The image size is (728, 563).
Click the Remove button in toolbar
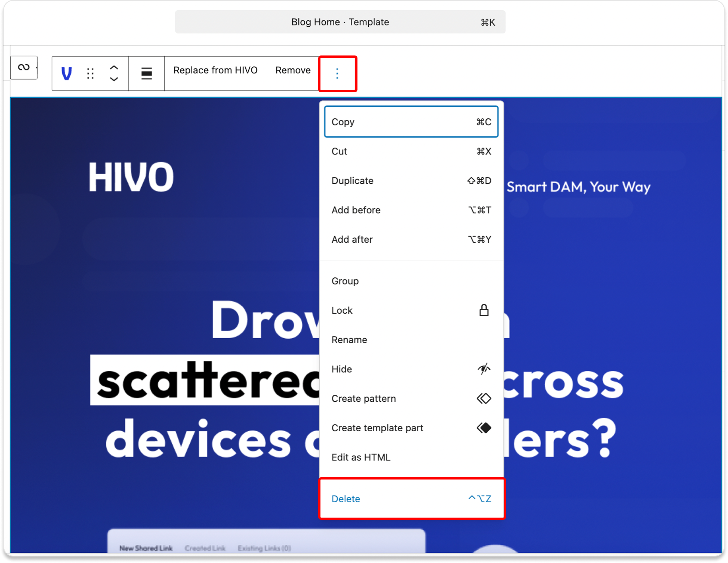tap(293, 70)
